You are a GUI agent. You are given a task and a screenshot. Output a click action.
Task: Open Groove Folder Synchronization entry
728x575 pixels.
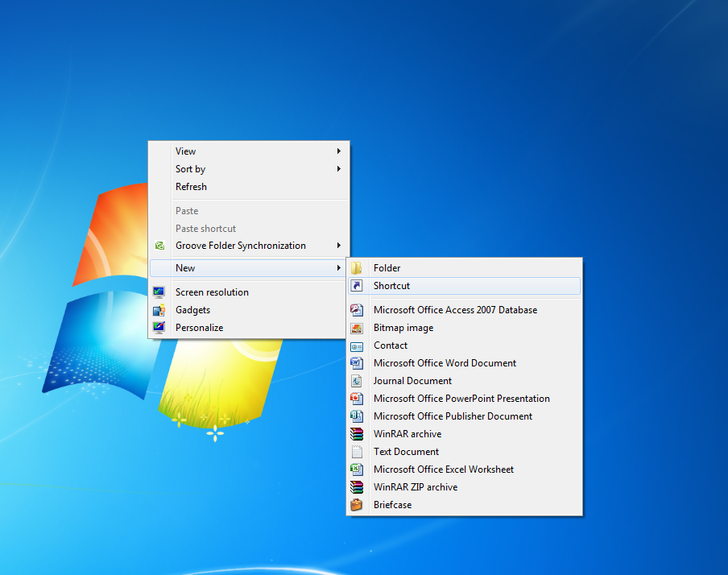(x=249, y=246)
